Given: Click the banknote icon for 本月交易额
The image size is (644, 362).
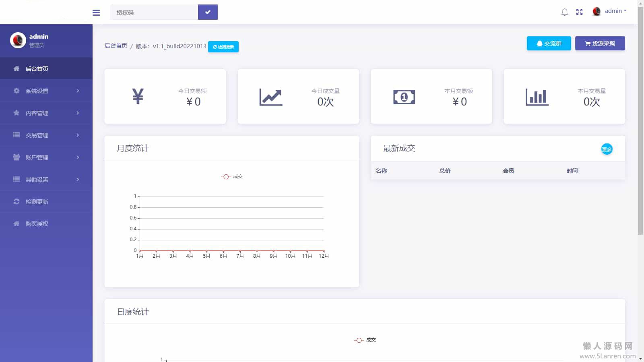Looking at the screenshot, I should point(404,97).
